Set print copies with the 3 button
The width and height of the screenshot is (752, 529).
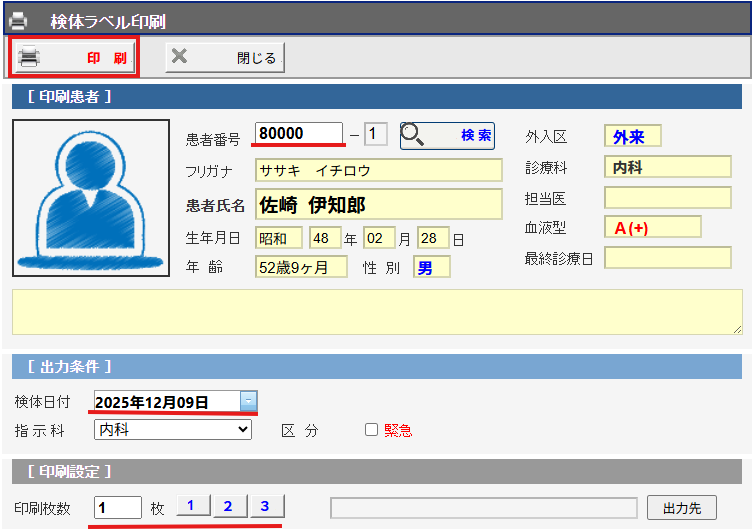coord(265,506)
